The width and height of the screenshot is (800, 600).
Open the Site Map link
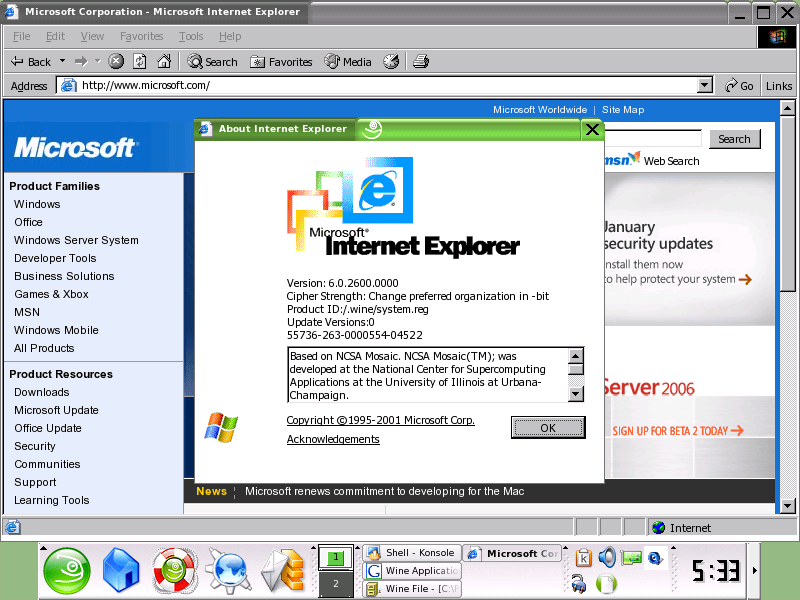click(623, 110)
